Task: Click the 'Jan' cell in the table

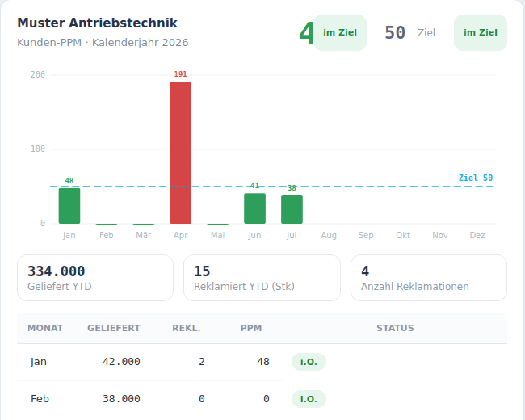Action: point(39,362)
